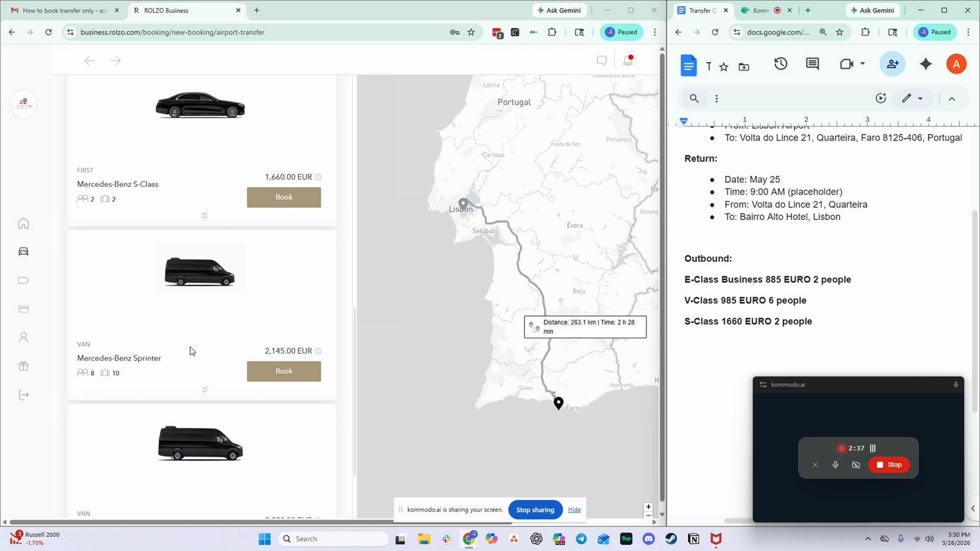Open ROLZO home icon in sidebar
Screen dimensions: 980x551
coord(23,223)
